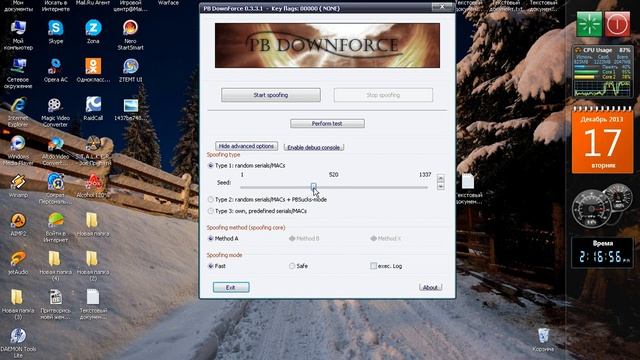Viewport: 640px width, 360px height.
Task: Open the About dialog button
Action: pos(430,287)
